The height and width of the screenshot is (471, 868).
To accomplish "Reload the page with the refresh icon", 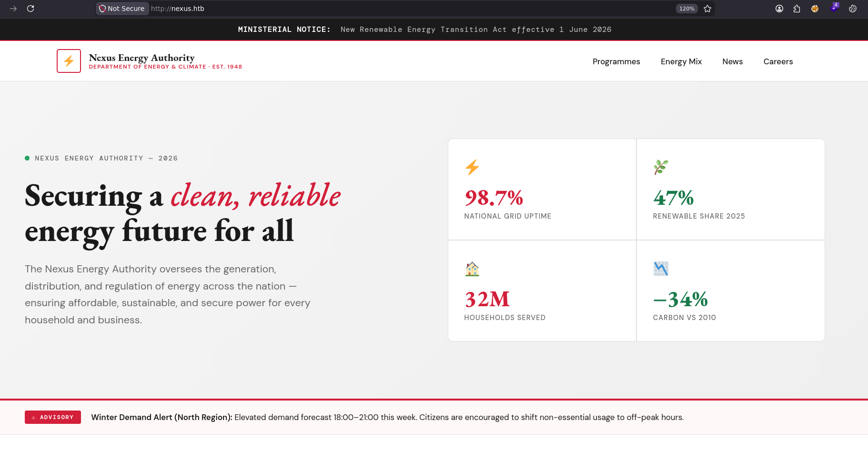I will click(x=30, y=9).
